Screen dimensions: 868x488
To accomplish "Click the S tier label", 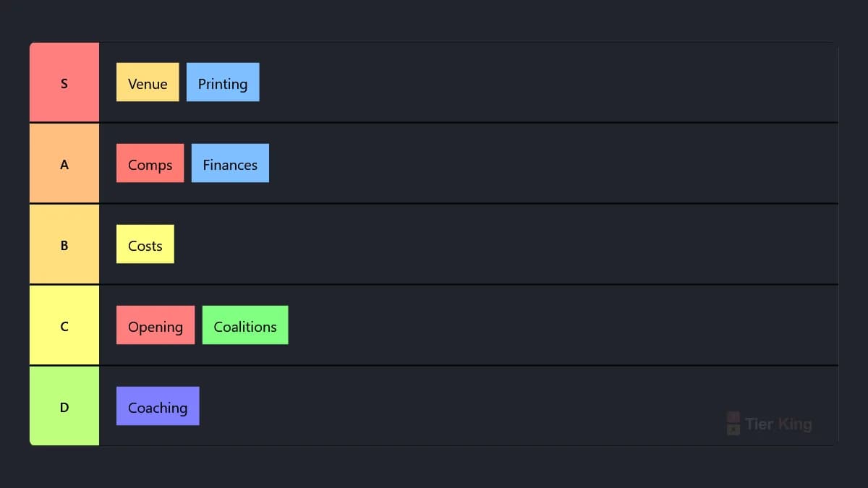I will [x=64, y=82].
